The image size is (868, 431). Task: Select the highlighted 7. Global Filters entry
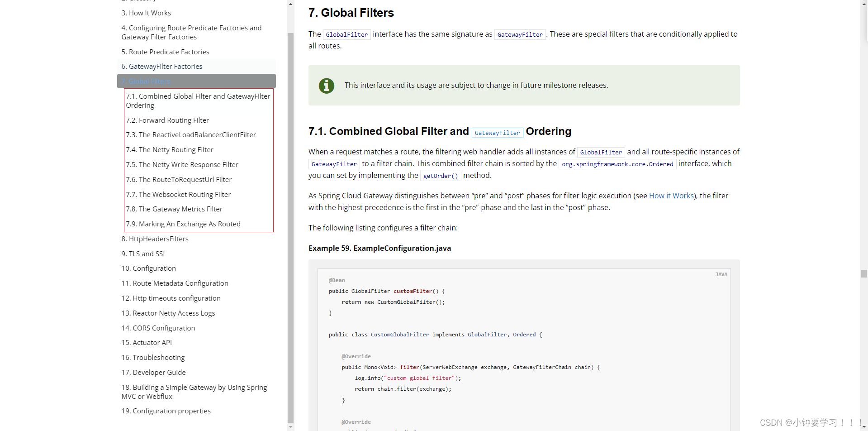click(x=196, y=81)
